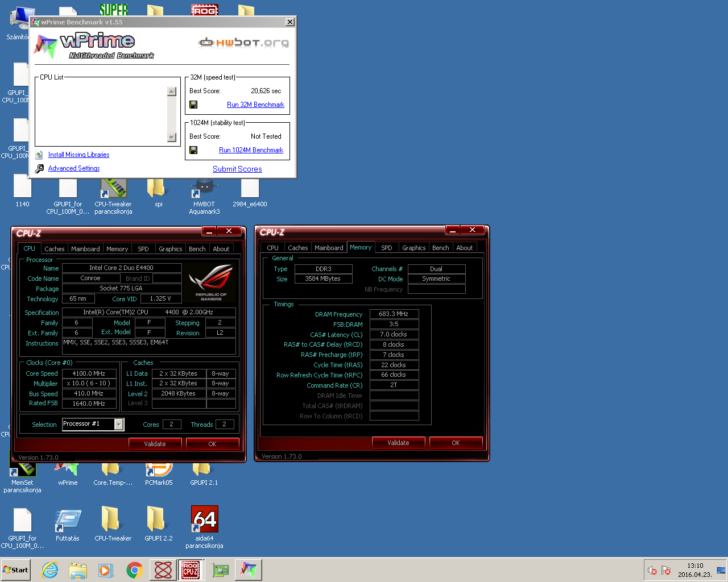Open About tab in right CPU-Z window
The height and width of the screenshot is (582, 728).
click(465, 248)
